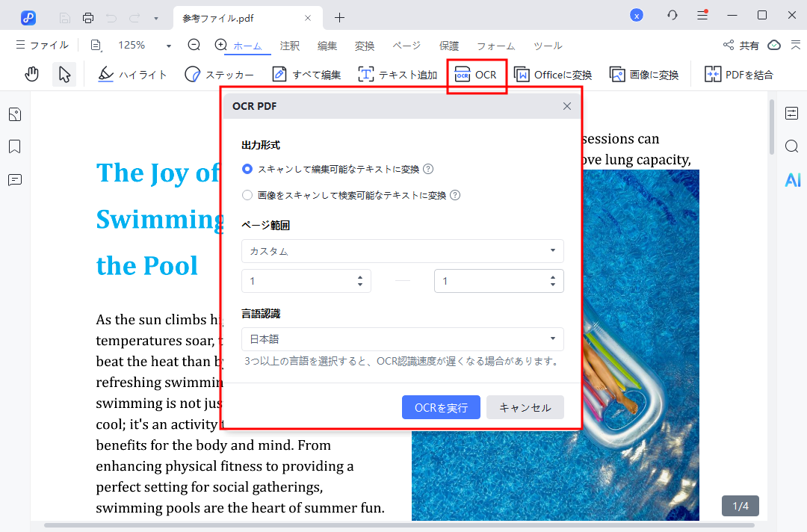The height and width of the screenshot is (532, 807).
Task: Click the OCR toolbar icon
Action: click(477, 75)
